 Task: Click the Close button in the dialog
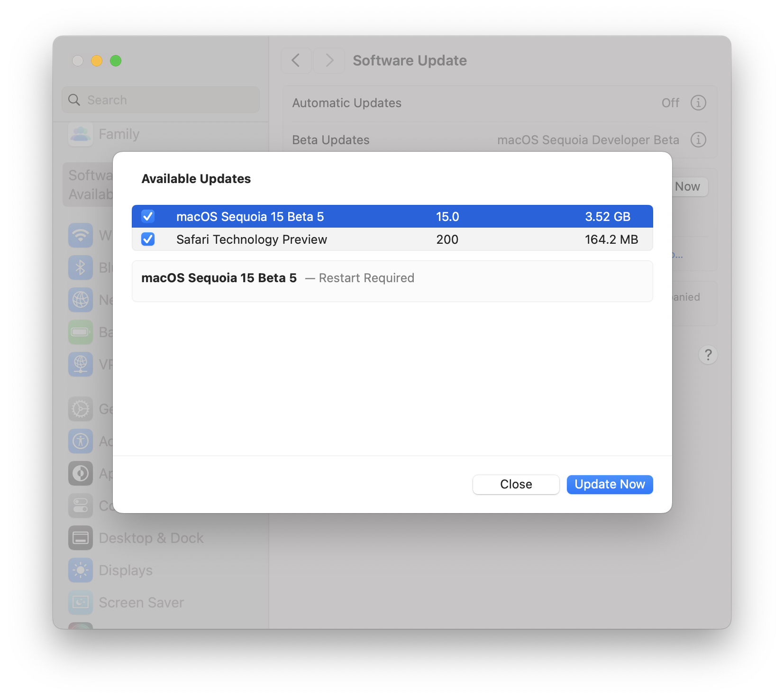tap(515, 484)
